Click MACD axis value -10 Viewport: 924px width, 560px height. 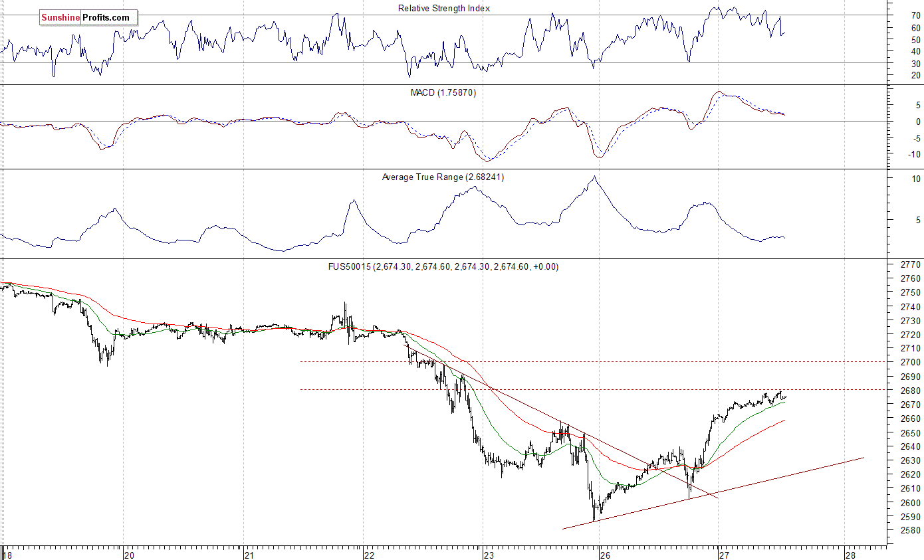point(914,154)
